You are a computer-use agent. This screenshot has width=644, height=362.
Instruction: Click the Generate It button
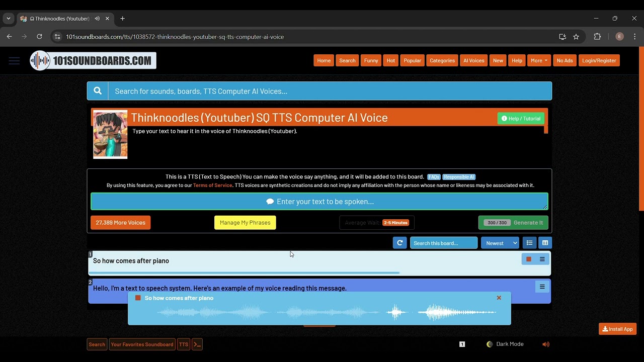[513, 223]
